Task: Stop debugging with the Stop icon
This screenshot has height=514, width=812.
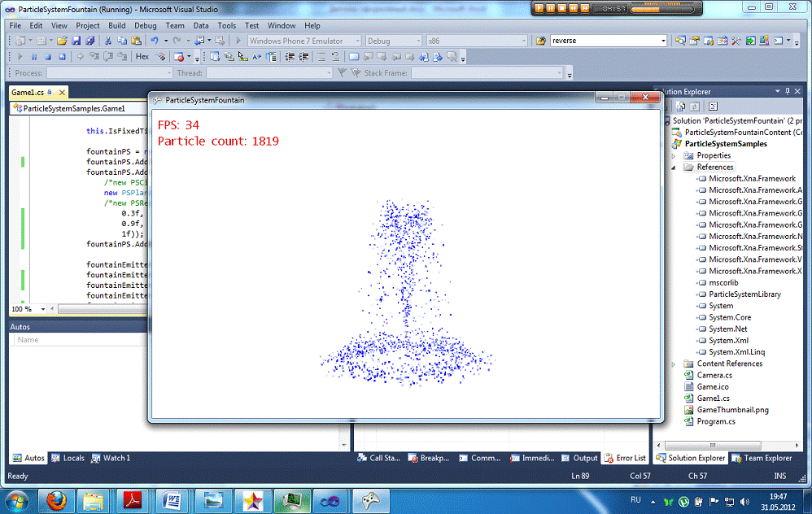Action: tap(48, 57)
